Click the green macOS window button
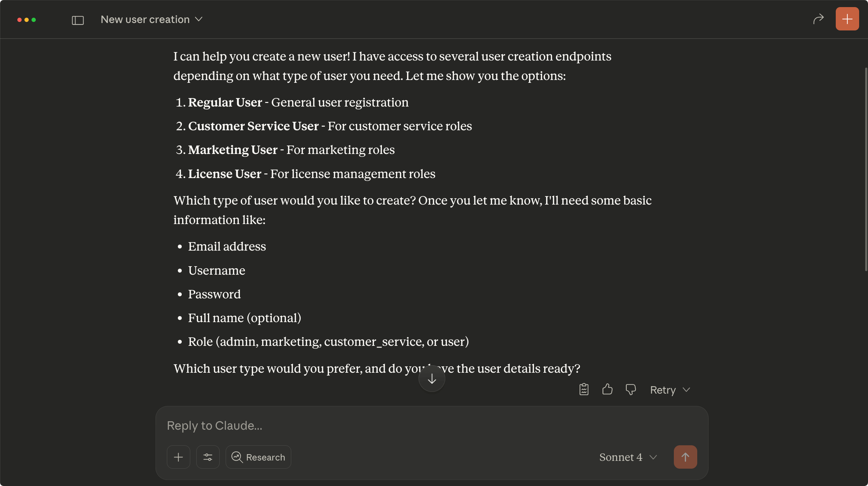The image size is (868, 486). click(x=34, y=20)
